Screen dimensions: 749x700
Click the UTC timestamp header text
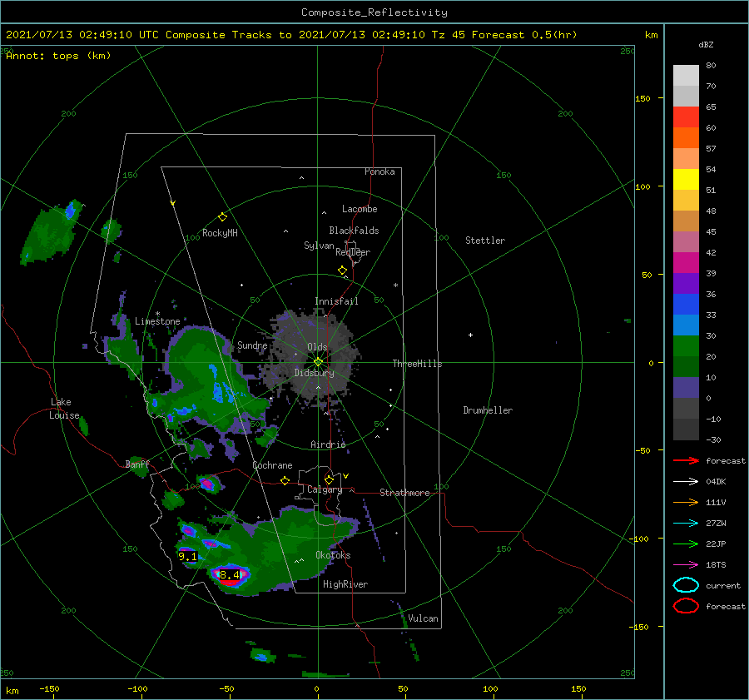(291, 35)
